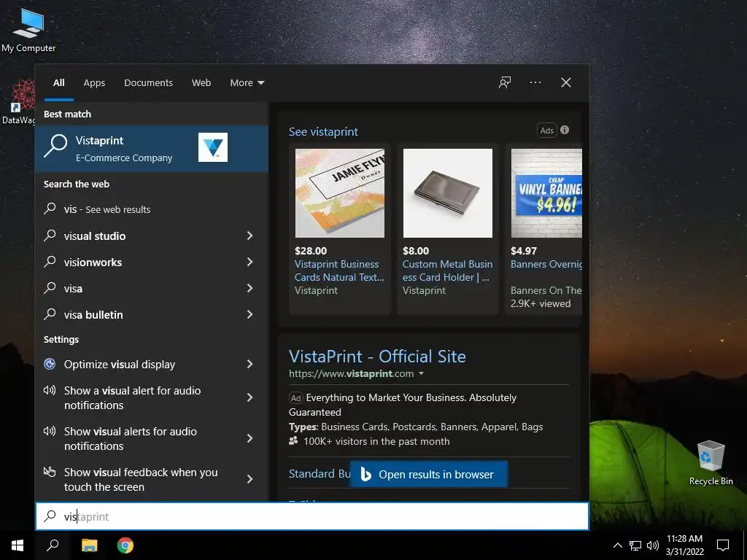Click '100K+ visitors in the past month'
The width and height of the screenshot is (747, 560).
[x=376, y=441]
